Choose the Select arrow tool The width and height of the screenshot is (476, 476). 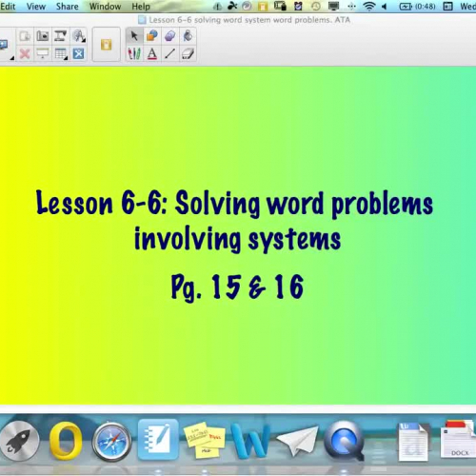tap(134, 36)
